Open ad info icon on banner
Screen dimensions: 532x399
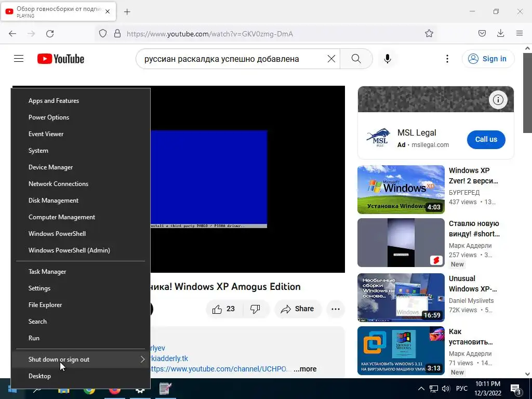[498, 100]
